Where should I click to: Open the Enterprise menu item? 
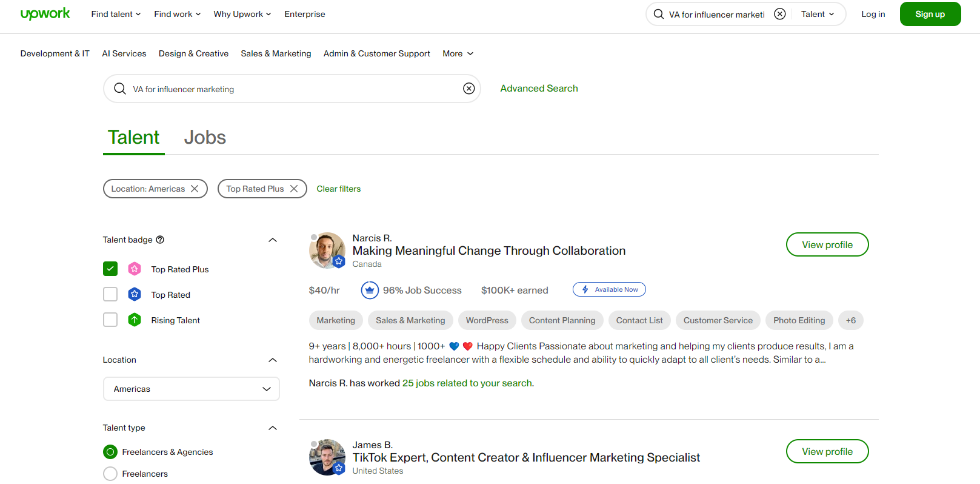(x=305, y=14)
